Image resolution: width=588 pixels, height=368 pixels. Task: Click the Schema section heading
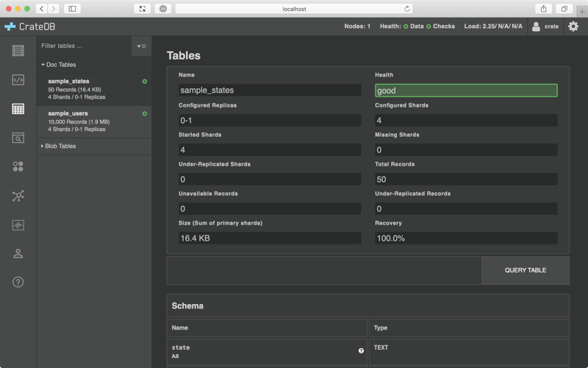(x=187, y=305)
